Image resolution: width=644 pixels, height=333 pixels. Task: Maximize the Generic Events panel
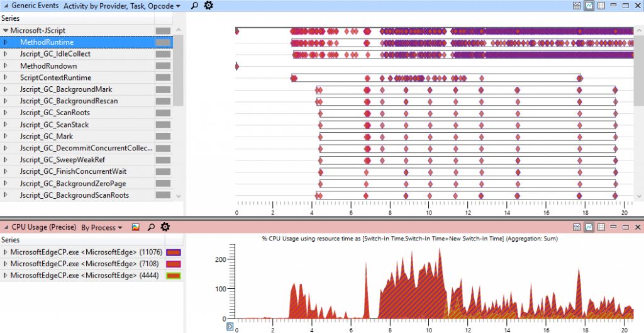tap(626, 6)
